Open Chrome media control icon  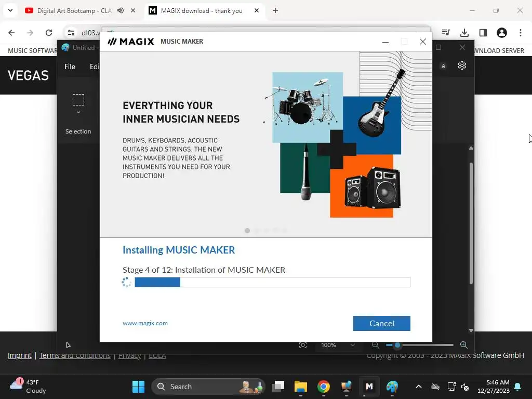445,33
